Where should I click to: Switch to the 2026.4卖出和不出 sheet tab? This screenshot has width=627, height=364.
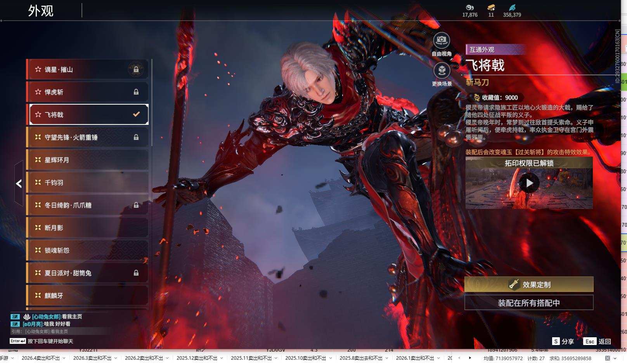pyautogui.click(x=41, y=358)
